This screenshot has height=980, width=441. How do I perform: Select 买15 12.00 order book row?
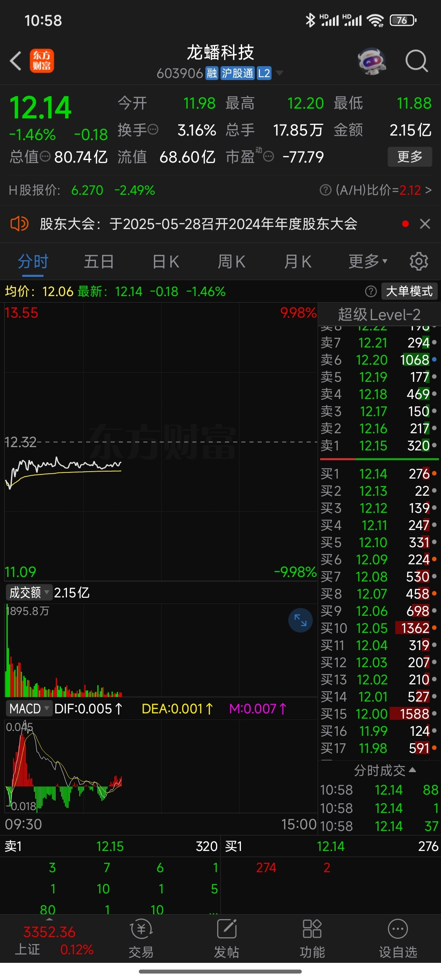pyautogui.click(x=379, y=714)
